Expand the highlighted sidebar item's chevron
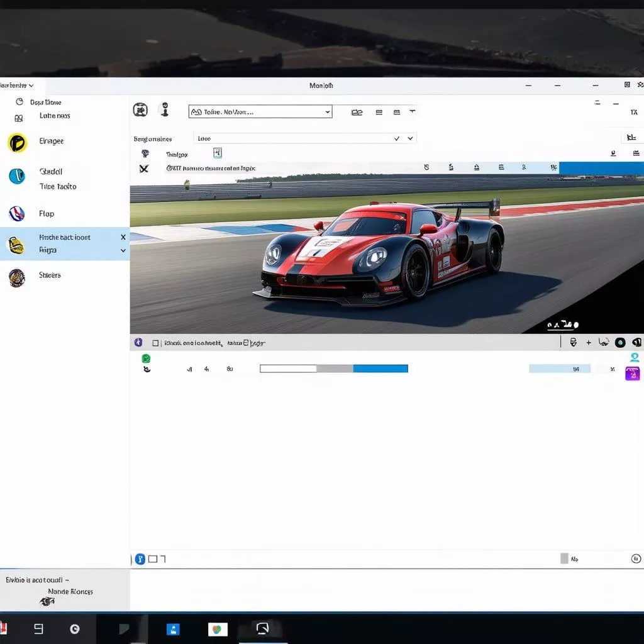Viewport: 644px width, 644px height. pyautogui.click(x=123, y=250)
